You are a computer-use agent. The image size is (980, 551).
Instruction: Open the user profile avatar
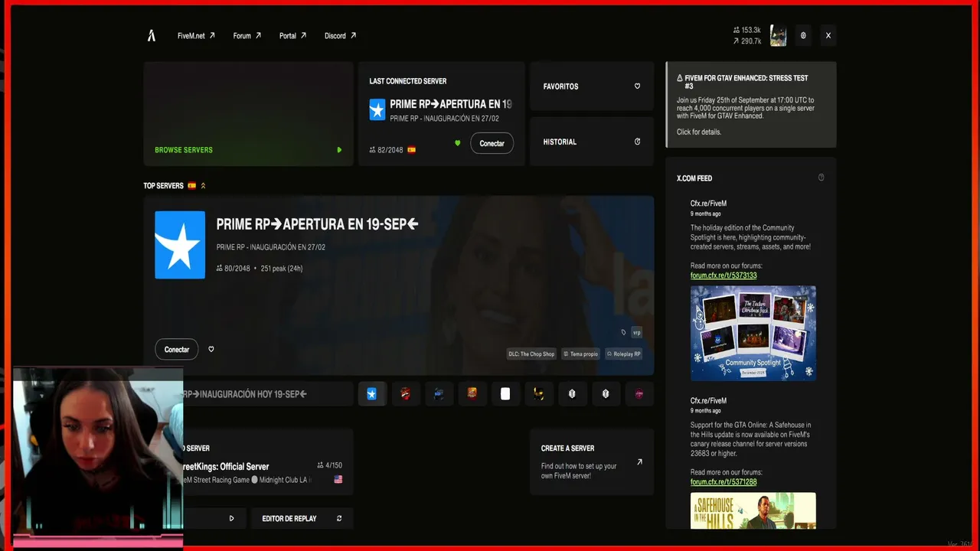coord(779,35)
